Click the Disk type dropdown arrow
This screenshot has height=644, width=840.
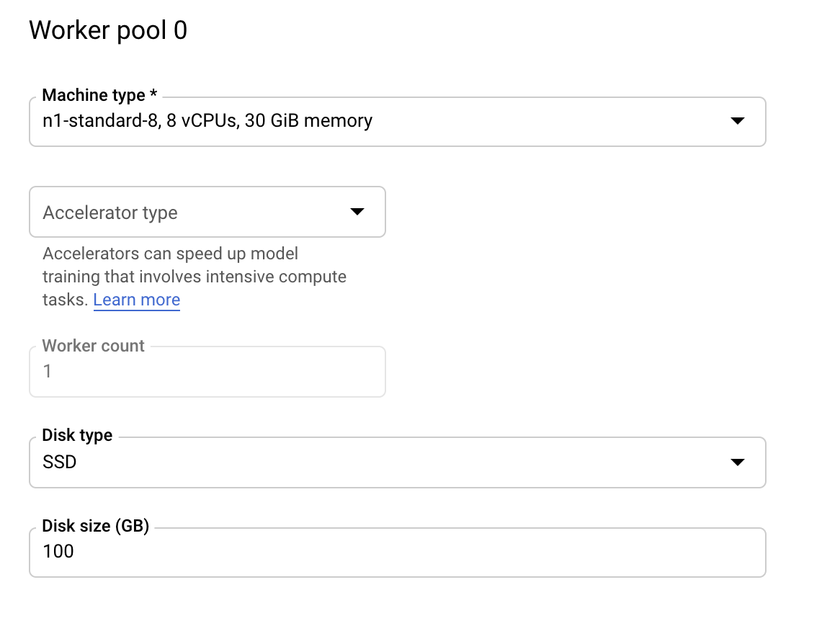[x=738, y=462]
